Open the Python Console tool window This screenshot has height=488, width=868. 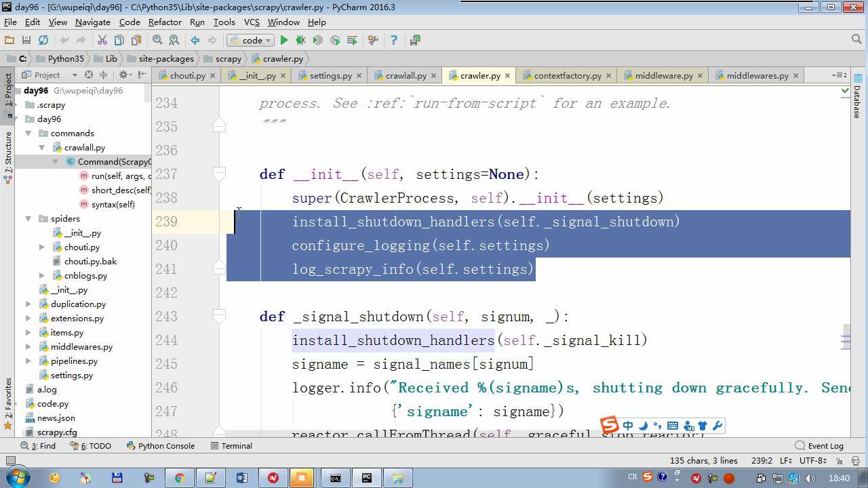pos(161,446)
